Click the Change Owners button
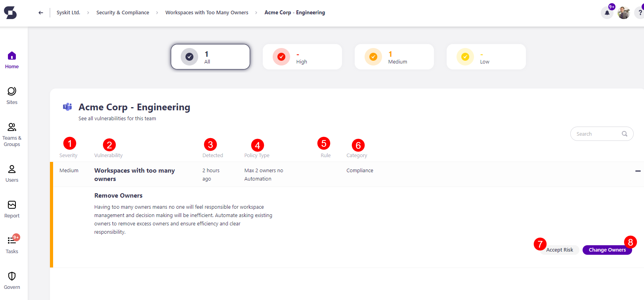Image resolution: width=644 pixels, height=300 pixels. click(607, 250)
